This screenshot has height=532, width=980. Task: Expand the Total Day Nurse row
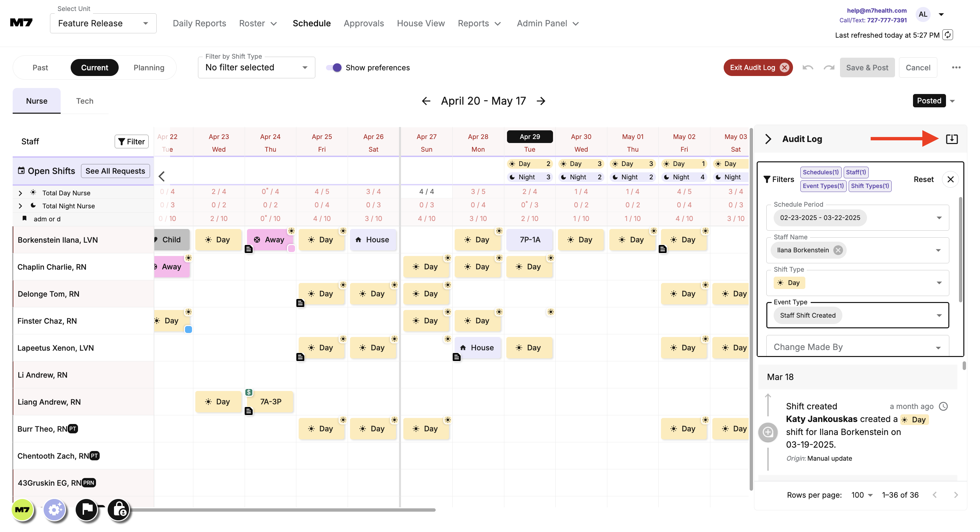20,193
